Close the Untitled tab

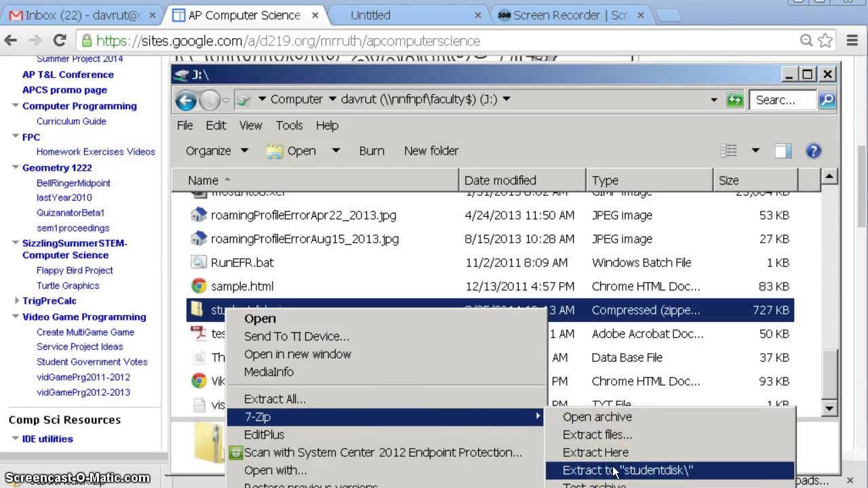pyautogui.click(x=477, y=15)
